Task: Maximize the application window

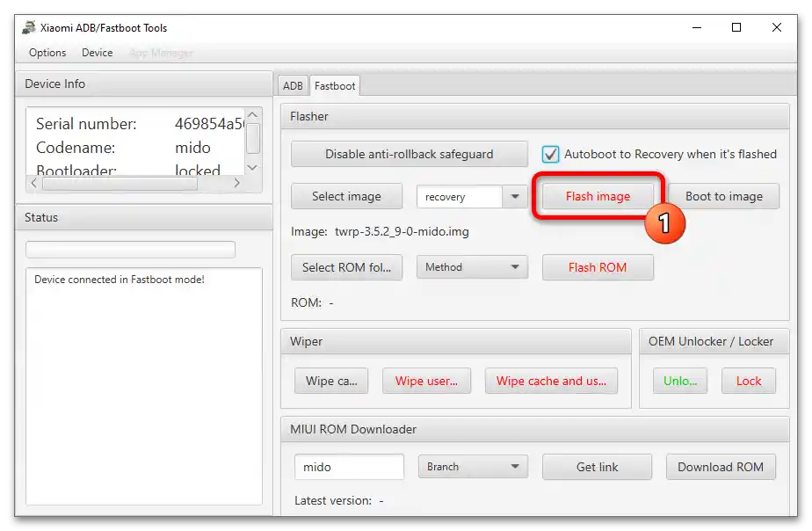Action: coord(736,27)
